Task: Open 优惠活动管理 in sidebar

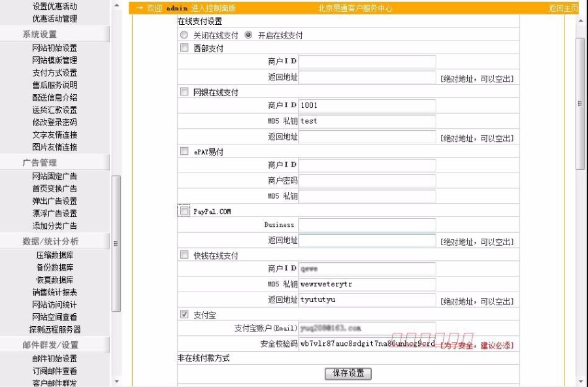Action: coord(55,18)
